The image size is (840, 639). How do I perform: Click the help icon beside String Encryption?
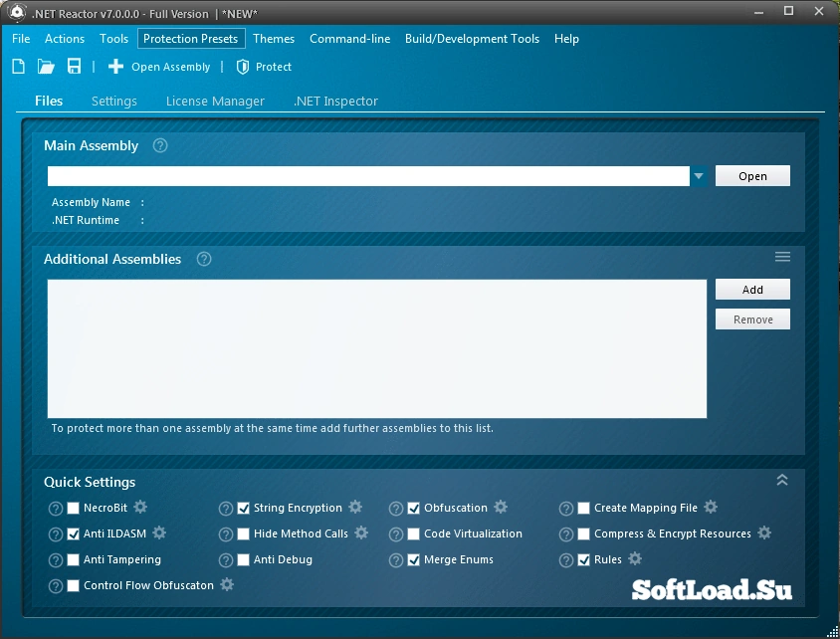[226, 509]
